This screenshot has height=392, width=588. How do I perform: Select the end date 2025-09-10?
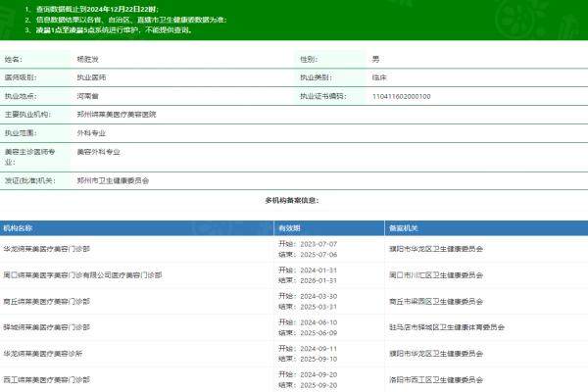click(318, 360)
